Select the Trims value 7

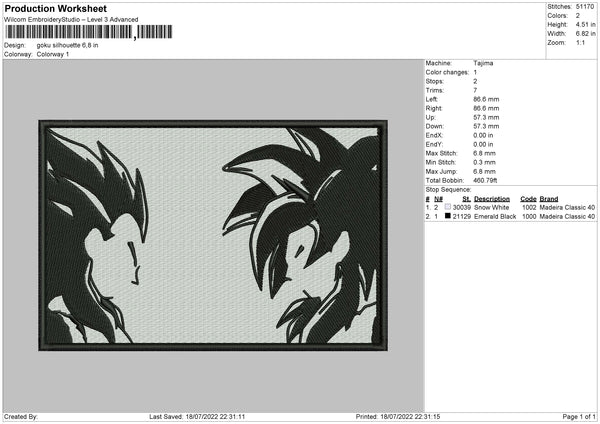tap(475, 90)
